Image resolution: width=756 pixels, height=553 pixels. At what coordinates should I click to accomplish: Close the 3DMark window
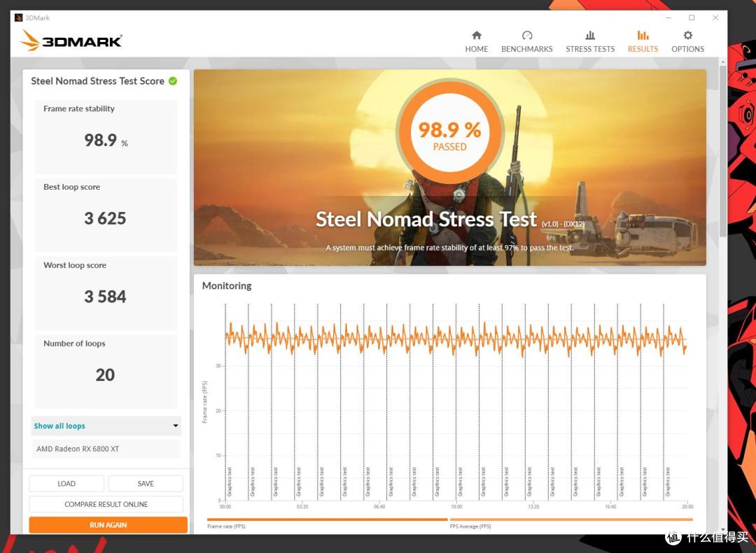click(715, 17)
